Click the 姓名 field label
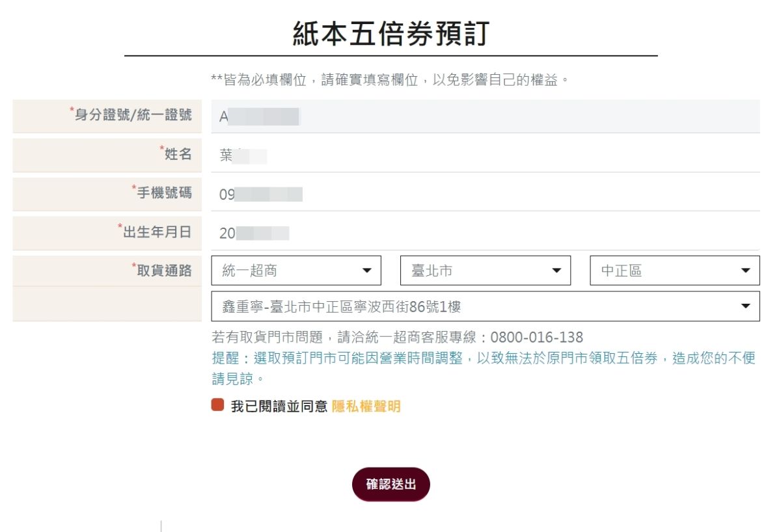This screenshot has width=781, height=532. coord(178,154)
